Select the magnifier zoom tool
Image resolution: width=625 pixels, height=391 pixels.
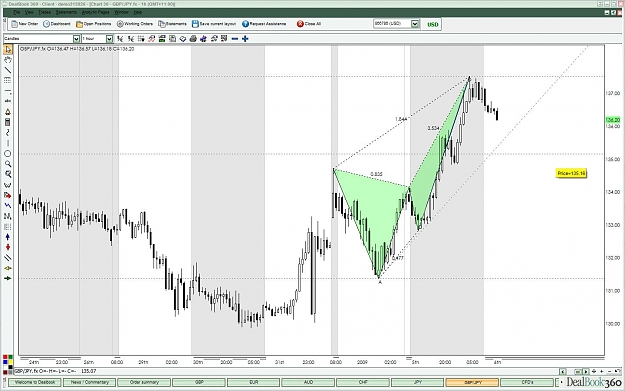[x=8, y=164]
